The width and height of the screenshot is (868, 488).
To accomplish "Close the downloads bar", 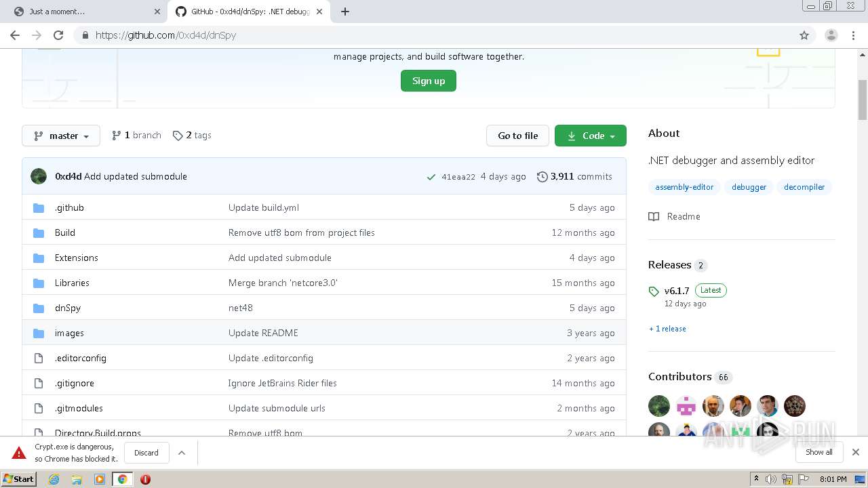I will click(x=856, y=452).
